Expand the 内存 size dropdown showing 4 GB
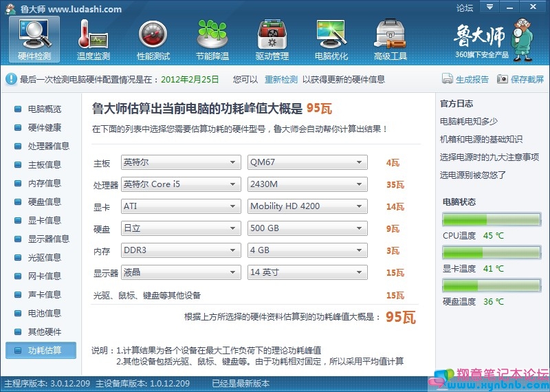The width and height of the screenshot is (550, 392). tap(307, 250)
